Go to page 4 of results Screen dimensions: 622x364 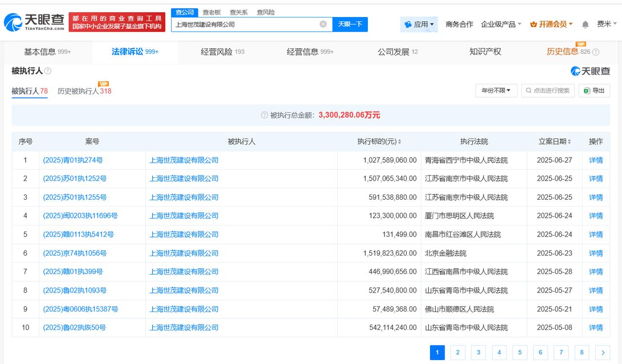click(499, 353)
